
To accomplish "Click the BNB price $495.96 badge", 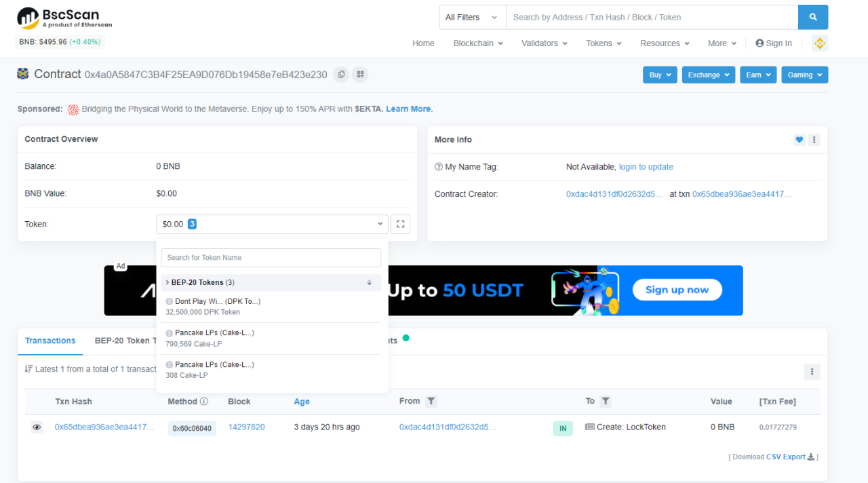I will coord(60,42).
